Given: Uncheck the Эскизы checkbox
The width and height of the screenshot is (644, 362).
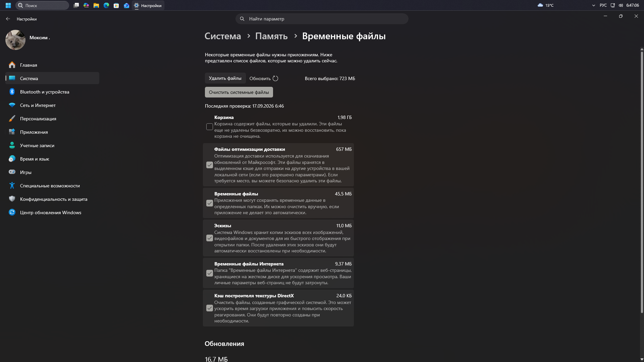Looking at the screenshot, I should click(210, 238).
